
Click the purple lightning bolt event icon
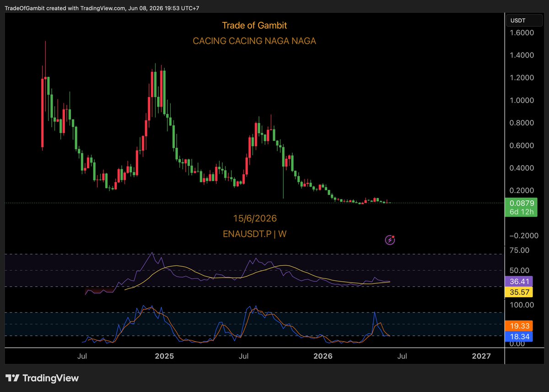pos(390,239)
